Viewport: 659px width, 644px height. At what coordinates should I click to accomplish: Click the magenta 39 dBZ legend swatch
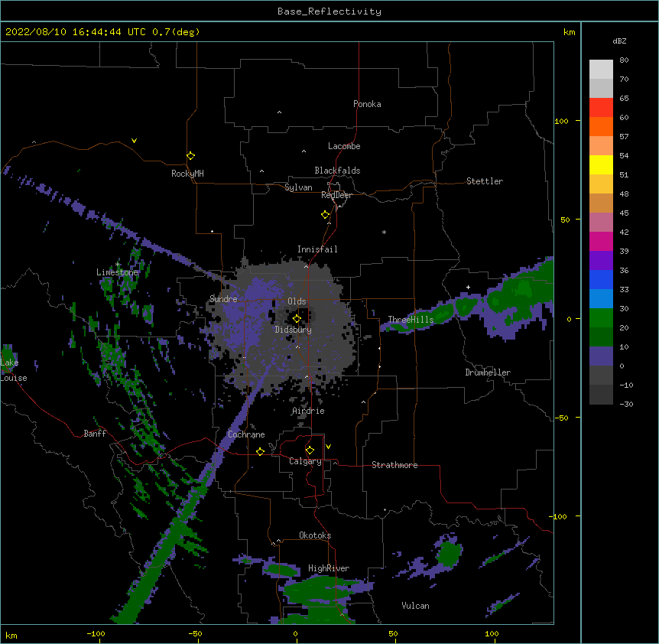pyautogui.click(x=601, y=241)
